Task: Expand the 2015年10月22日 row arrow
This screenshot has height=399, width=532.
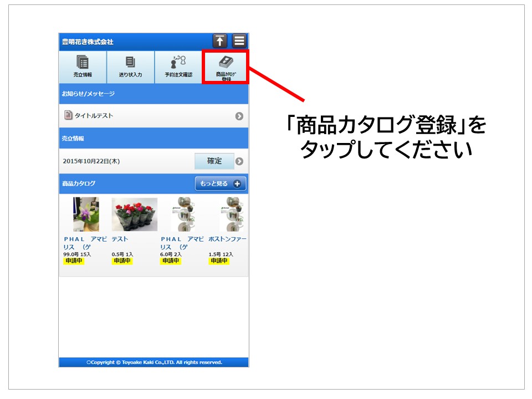Action: pos(239,161)
